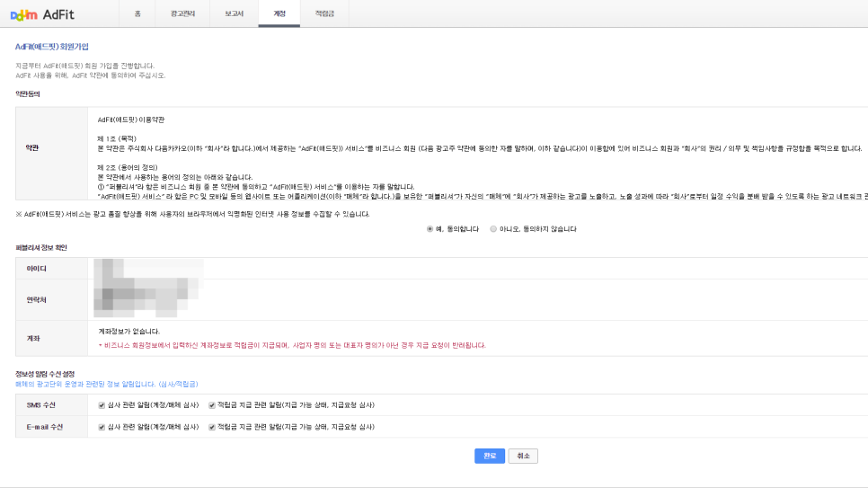Go to the 적립금 tab
Screen dimensions: 868x488
click(x=324, y=13)
